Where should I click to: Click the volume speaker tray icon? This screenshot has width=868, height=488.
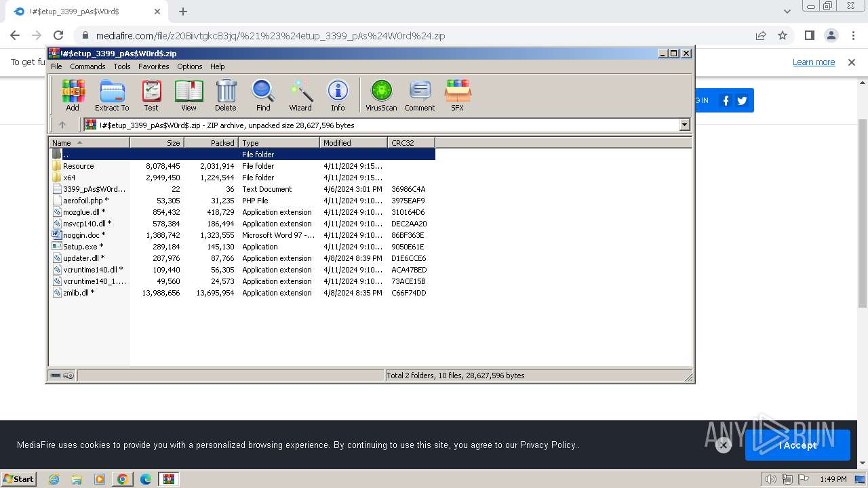pos(770,479)
